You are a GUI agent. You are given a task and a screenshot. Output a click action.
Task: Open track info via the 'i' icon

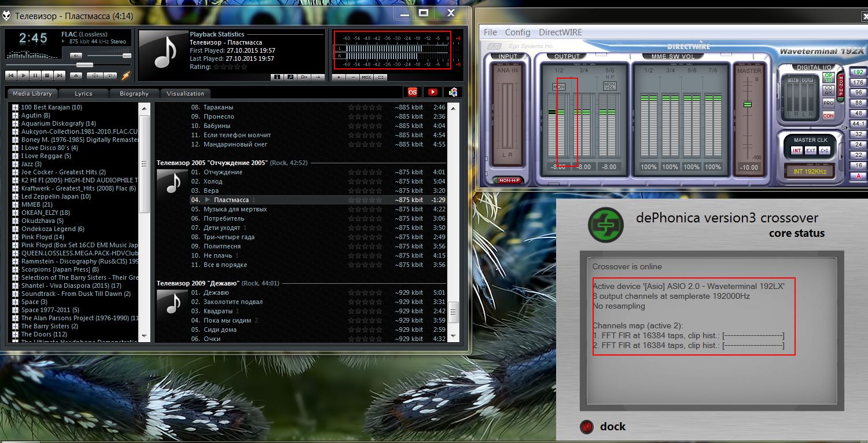[x=277, y=77]
